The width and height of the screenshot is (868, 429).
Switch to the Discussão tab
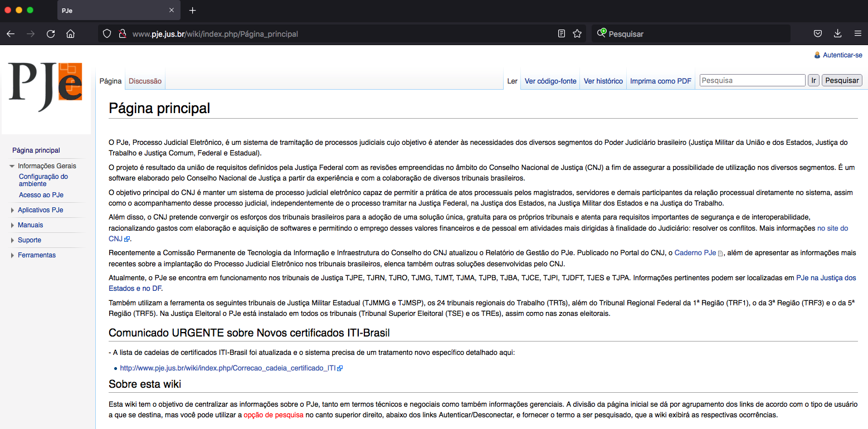145,81
